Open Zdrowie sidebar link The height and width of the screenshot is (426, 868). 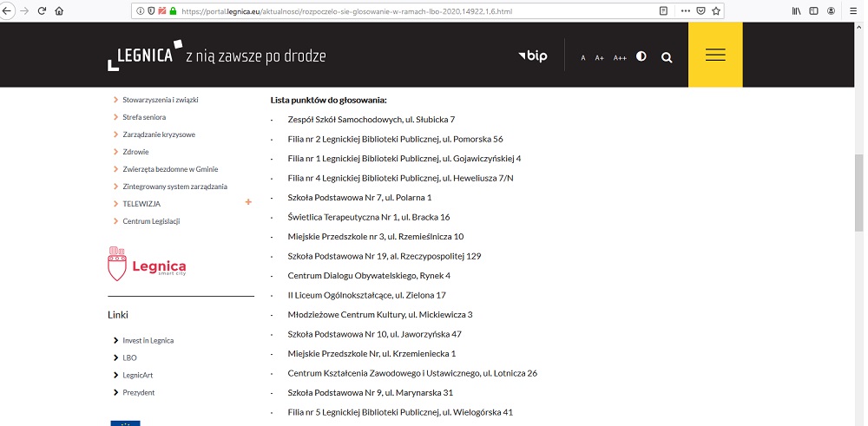[135, 152]
